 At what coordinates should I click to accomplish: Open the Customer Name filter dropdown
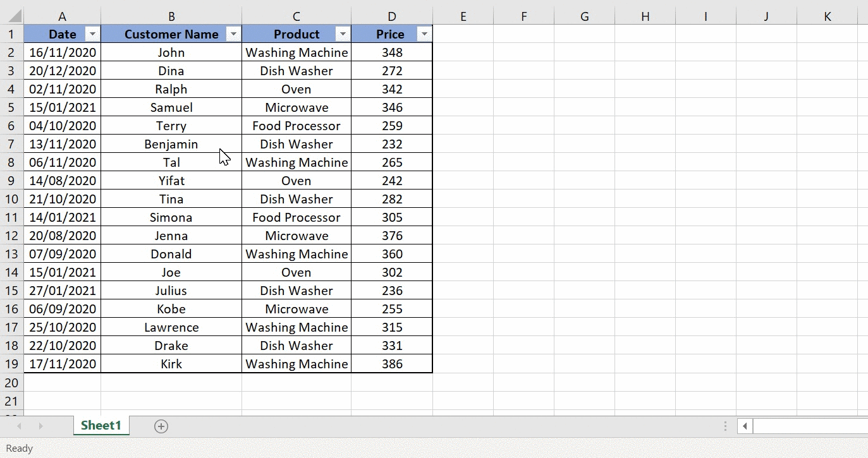click(233, 34)
